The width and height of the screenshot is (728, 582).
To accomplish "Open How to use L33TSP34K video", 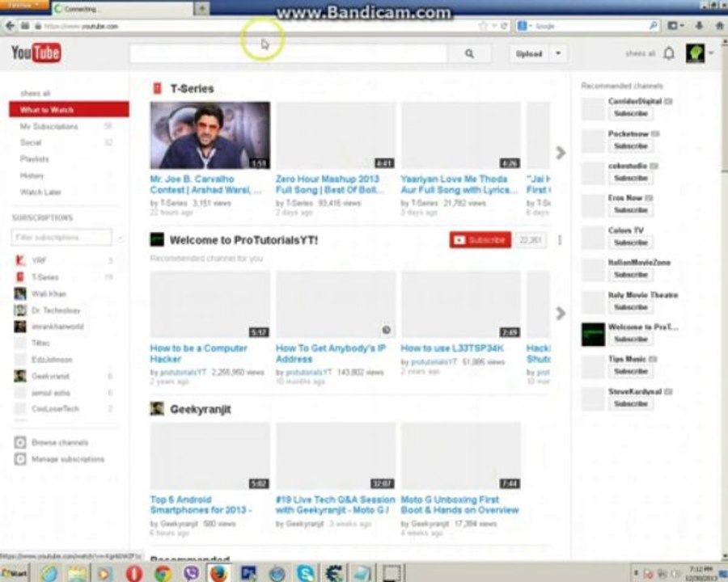I will point(452,348).
